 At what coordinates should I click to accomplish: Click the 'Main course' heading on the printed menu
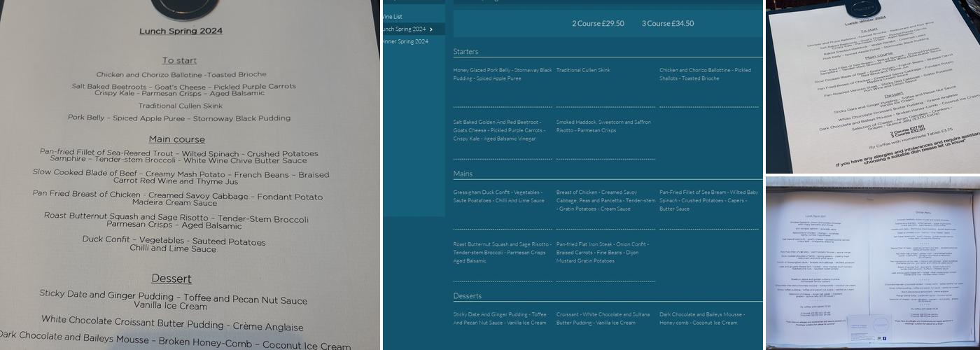click(x=176, y=139)
